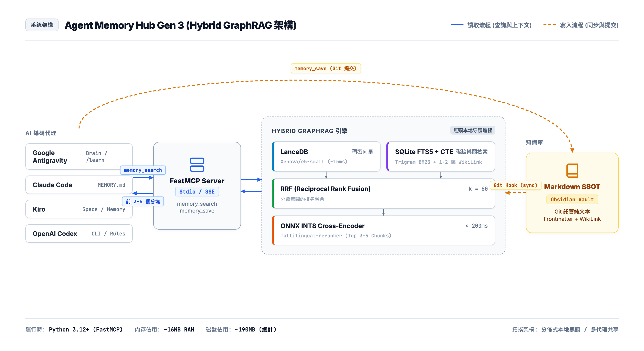Screen dimensions: 644x351
Task: Select the Google Antigravity card
Action: [x=79, y=157]
